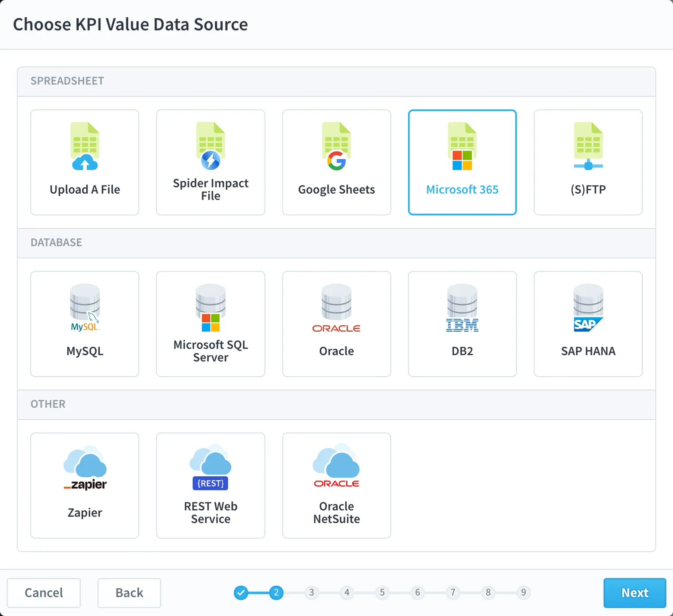Viewport: 673px width, 616px height.
Task: Choose the REST Web Service source
Action: click(210, 485)
